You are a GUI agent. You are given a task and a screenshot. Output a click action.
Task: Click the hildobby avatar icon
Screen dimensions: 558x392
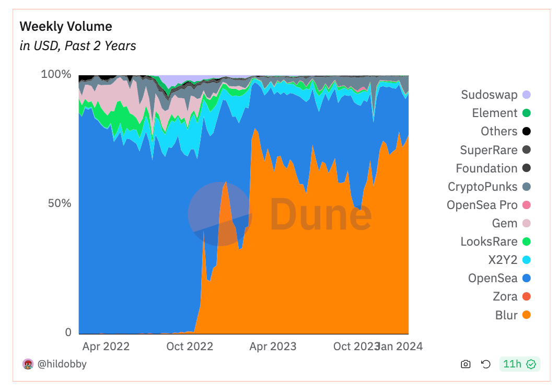pyautogui.click(x=28, y=364)
